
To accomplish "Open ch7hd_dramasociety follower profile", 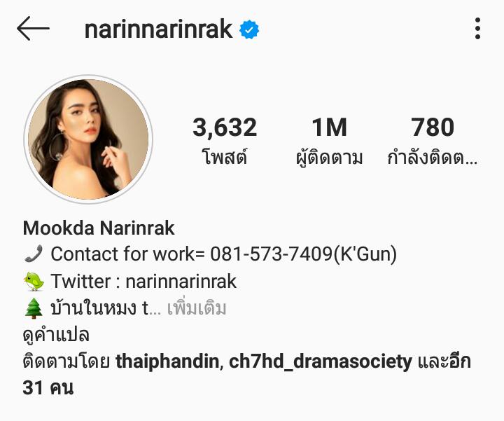I will click(320, 361).
